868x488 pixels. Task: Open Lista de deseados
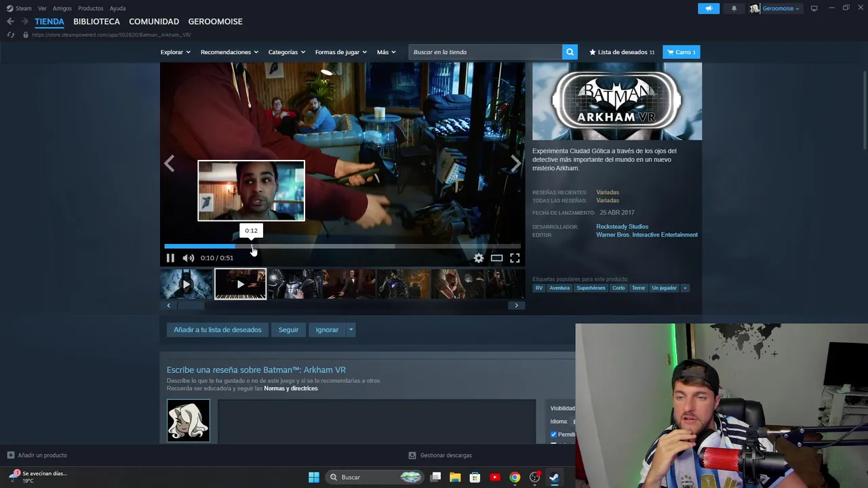622,52
